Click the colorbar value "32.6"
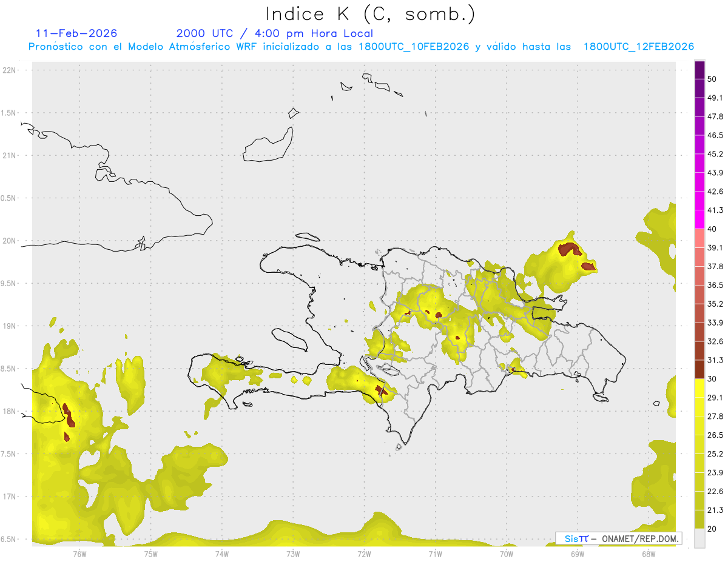728x562 pixels. click(x=715, y=341)
